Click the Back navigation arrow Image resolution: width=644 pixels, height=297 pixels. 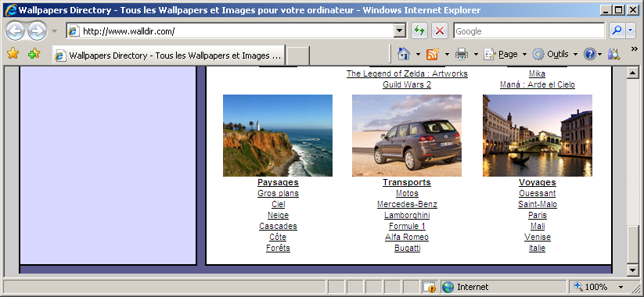point(15,30)
